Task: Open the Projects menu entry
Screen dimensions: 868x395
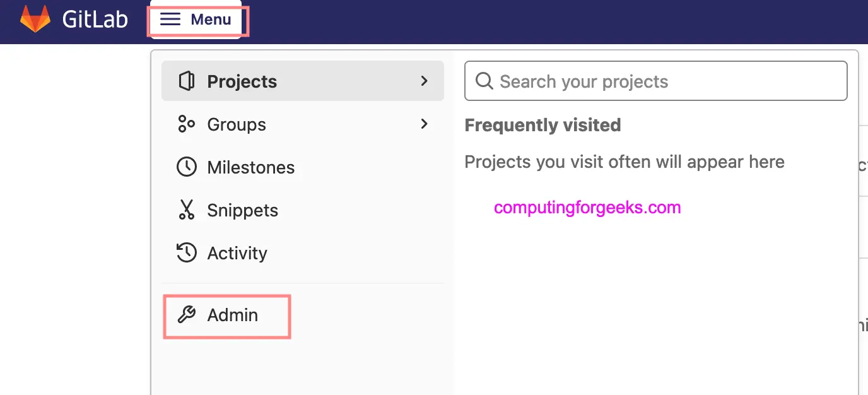Action: pyautogui.click(x=242, y=81)
